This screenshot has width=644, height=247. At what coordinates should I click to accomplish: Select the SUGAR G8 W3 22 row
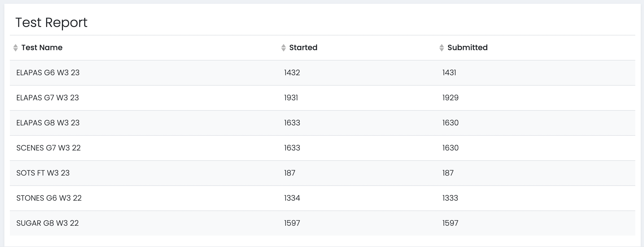(x=47, y=223)
